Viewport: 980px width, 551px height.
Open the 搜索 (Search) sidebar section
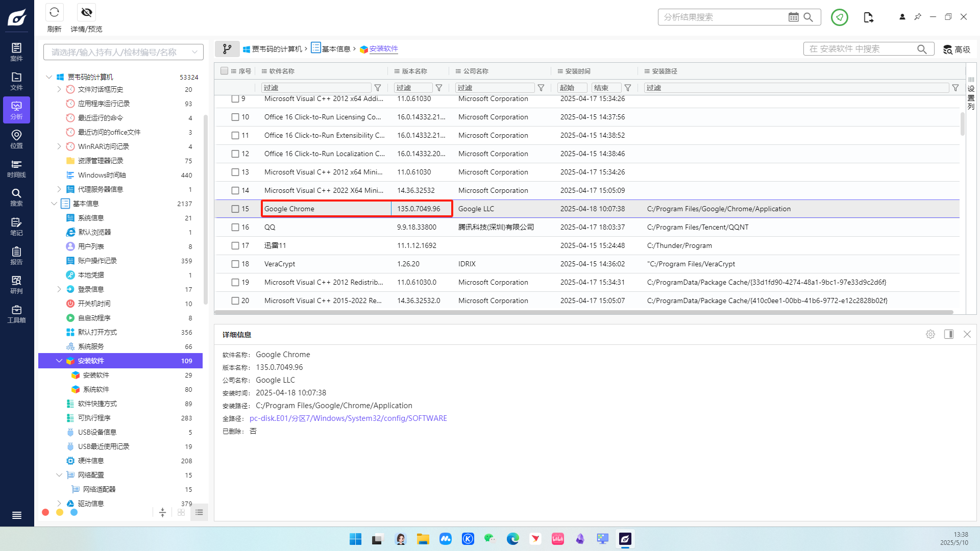(16, 197)
